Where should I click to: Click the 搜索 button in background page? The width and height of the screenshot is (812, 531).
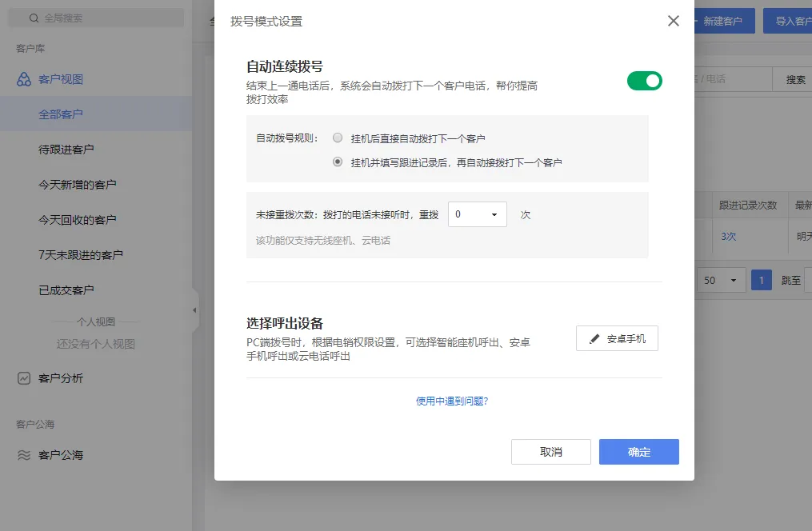(x=792, y=79)
